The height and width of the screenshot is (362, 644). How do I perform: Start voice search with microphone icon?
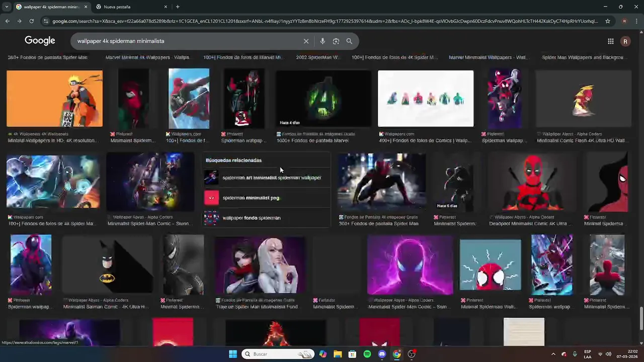(x=323, y=41)
